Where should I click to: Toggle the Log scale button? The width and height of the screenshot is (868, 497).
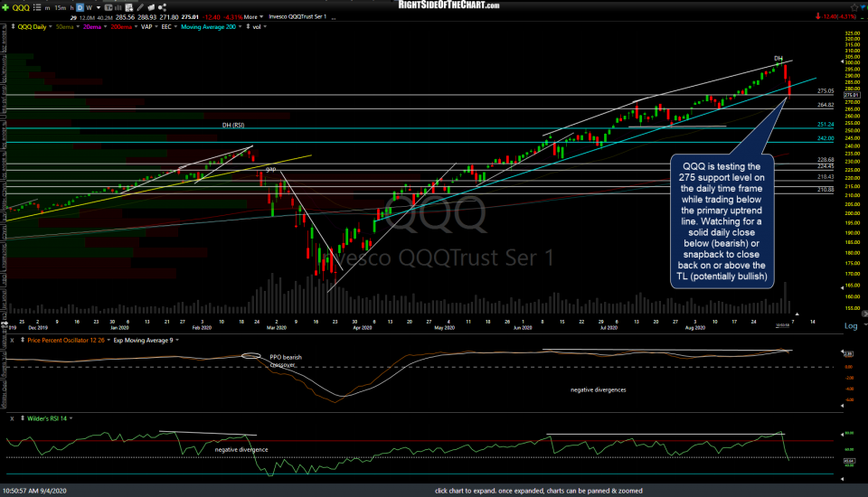[851, 326]
